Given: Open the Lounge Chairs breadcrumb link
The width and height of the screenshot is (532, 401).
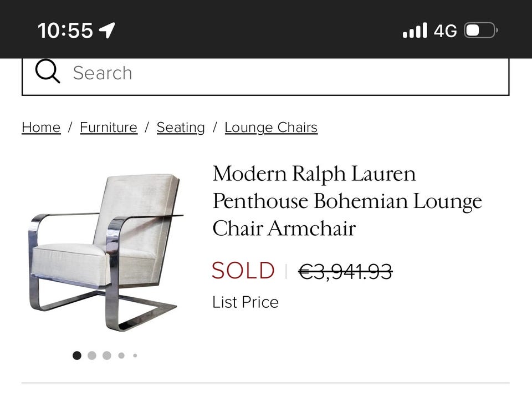Looking at the screenshot, I should (x=271, y=128).
